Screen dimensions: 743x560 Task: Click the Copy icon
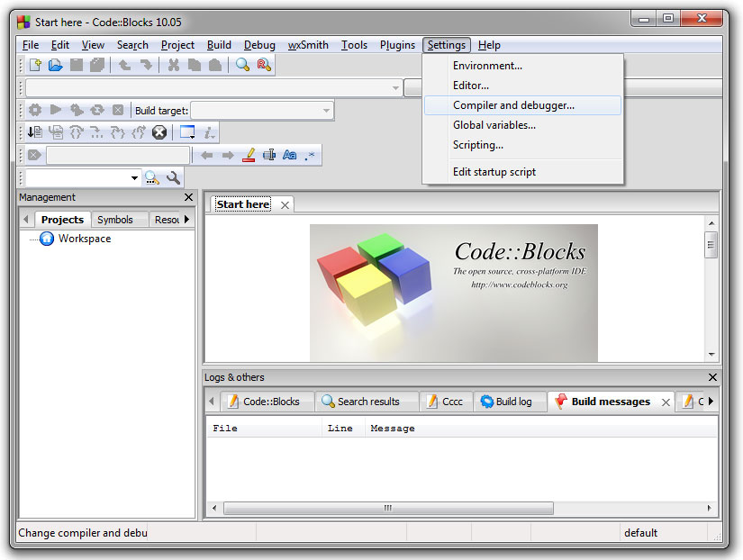point(195,65)
